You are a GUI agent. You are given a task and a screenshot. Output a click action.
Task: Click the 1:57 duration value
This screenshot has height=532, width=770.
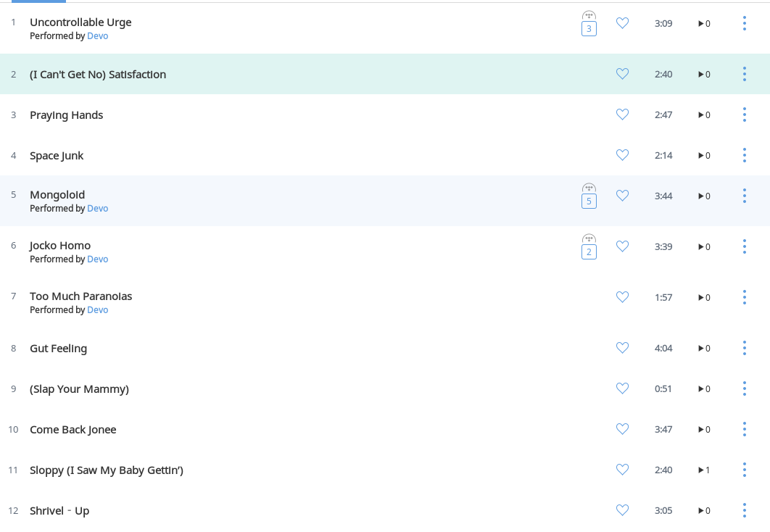tap(663, 297)
